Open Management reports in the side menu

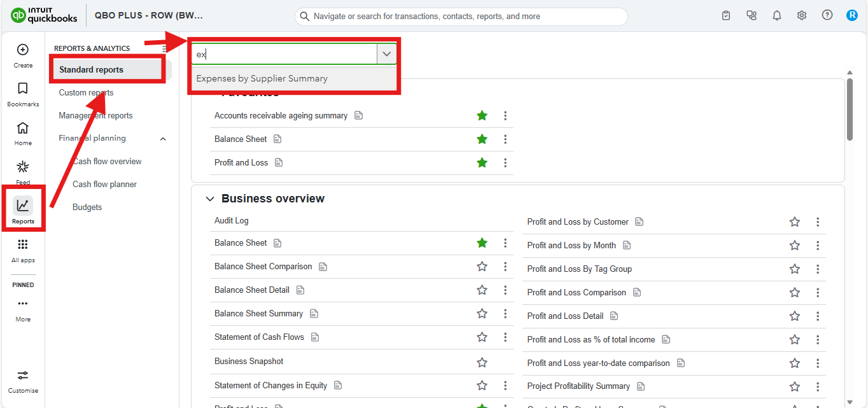[95, 116]
